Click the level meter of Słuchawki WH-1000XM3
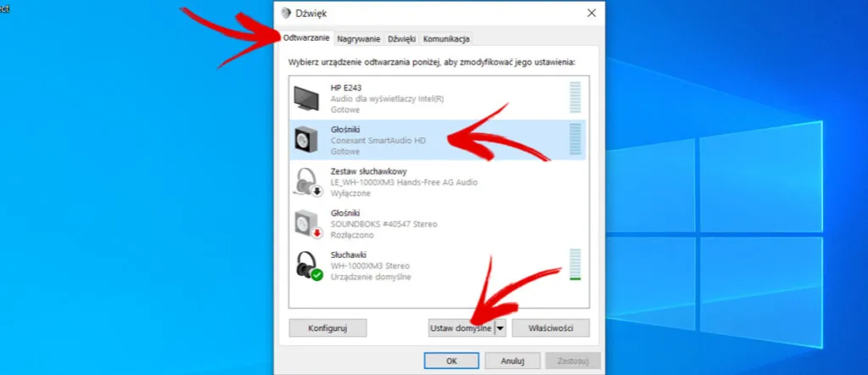Viewport: 868px width, 375px height. tap(575, 264)
